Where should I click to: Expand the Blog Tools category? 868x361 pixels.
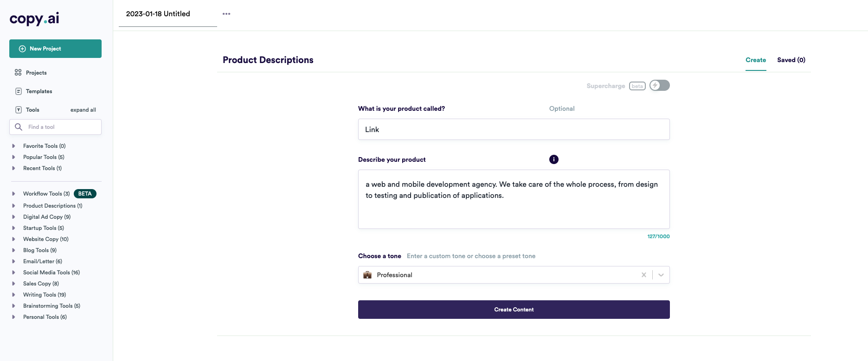(14, 250)
